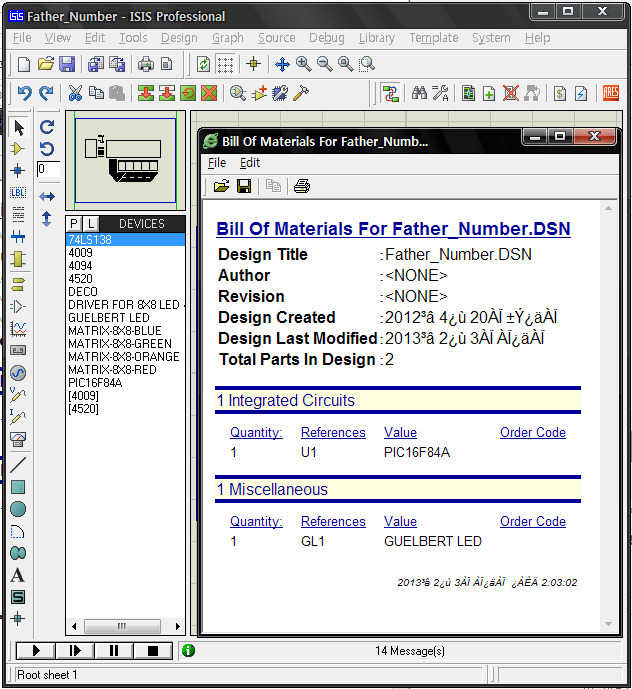Undo the last change
Image resolution: width=632 pixels, height=689 pixels.
pyautogui.click(x=25, y=93)
